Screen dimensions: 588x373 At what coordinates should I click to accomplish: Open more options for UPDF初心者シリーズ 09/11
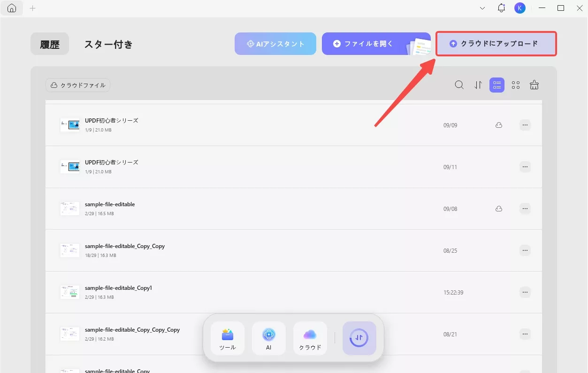[525, 167]
